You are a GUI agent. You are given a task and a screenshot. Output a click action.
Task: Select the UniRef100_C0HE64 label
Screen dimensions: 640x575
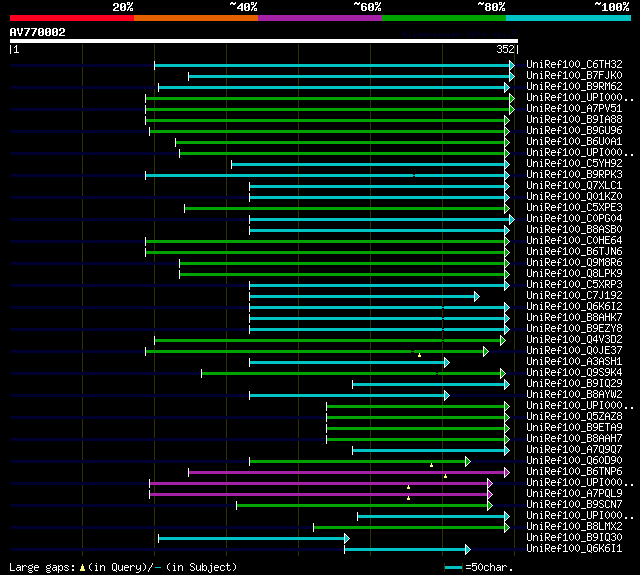click(574, 241)
